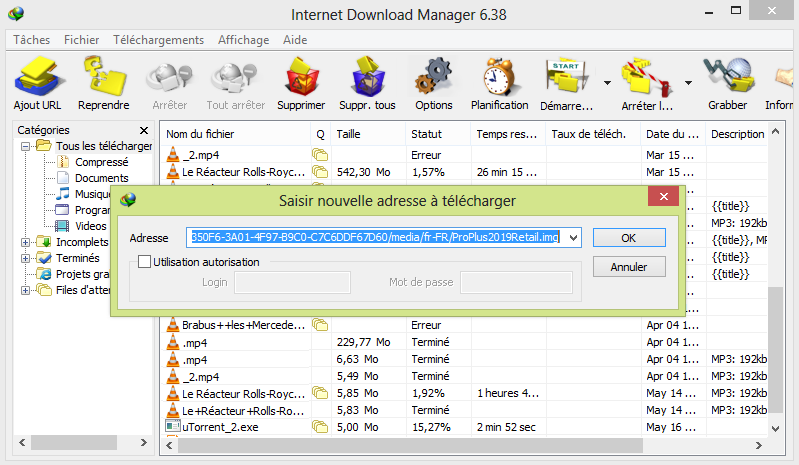Close the Saisir nouvelle adresse dialog

click(663, 196)
